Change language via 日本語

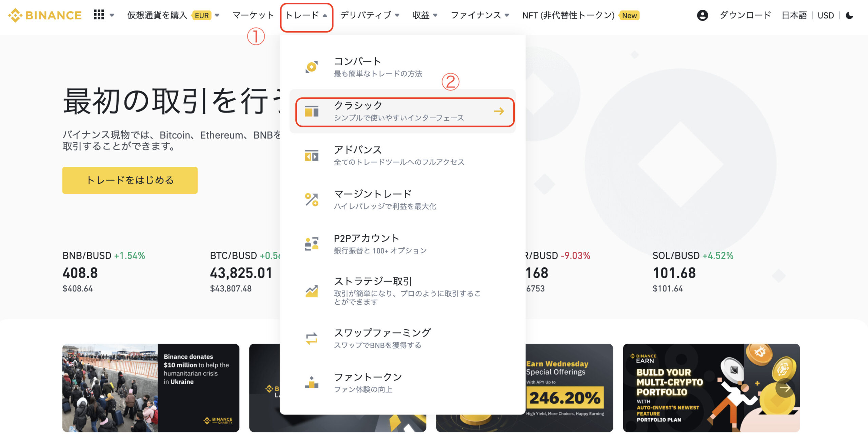[794, 15]
